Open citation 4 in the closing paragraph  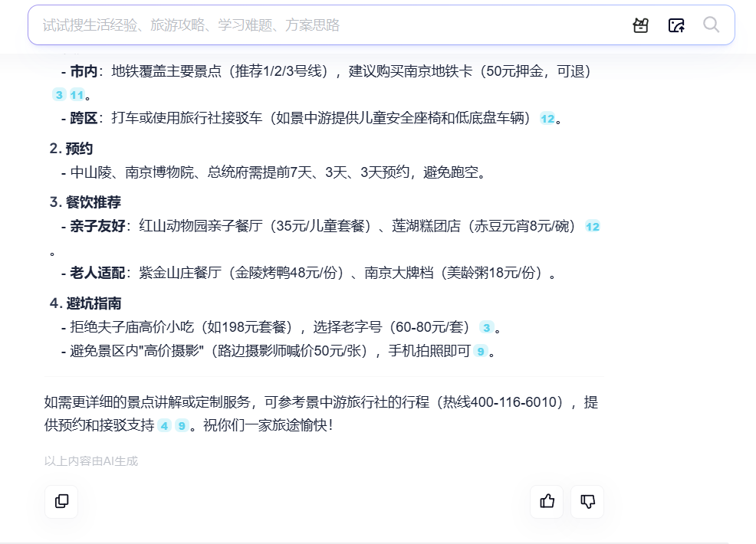pos(163,426)
